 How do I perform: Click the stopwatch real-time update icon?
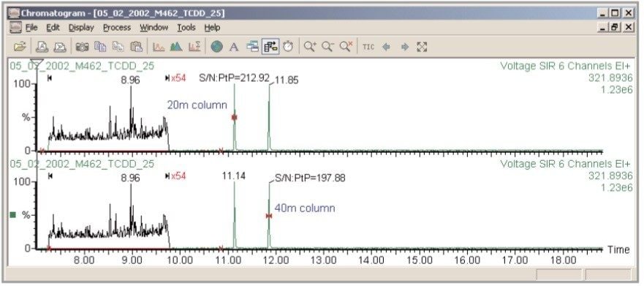[x=288, y=47]
